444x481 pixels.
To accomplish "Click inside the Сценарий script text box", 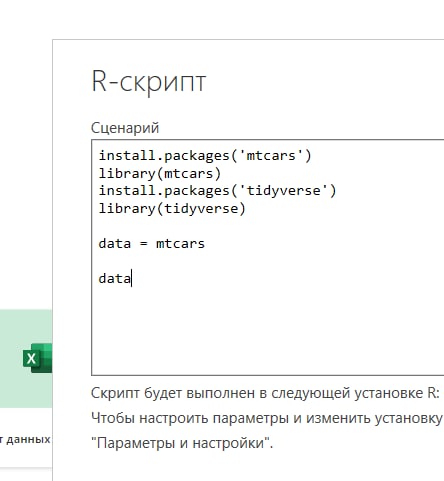I will pos(268,257).
